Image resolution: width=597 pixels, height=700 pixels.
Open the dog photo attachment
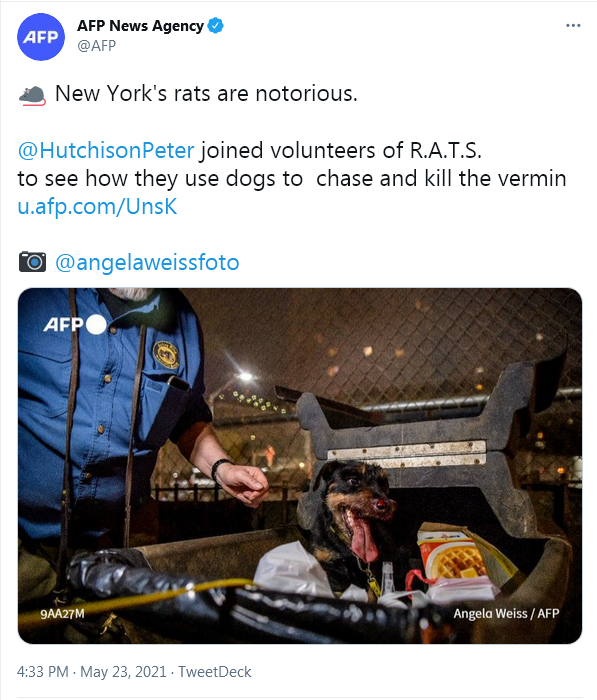click(300, 466)
